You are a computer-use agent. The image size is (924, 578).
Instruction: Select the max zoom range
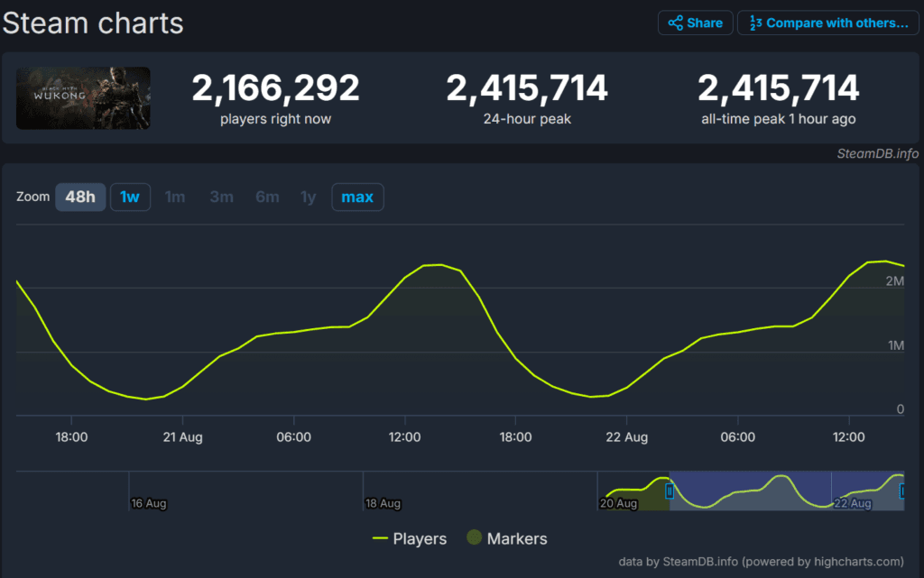[x=357, y=197]
